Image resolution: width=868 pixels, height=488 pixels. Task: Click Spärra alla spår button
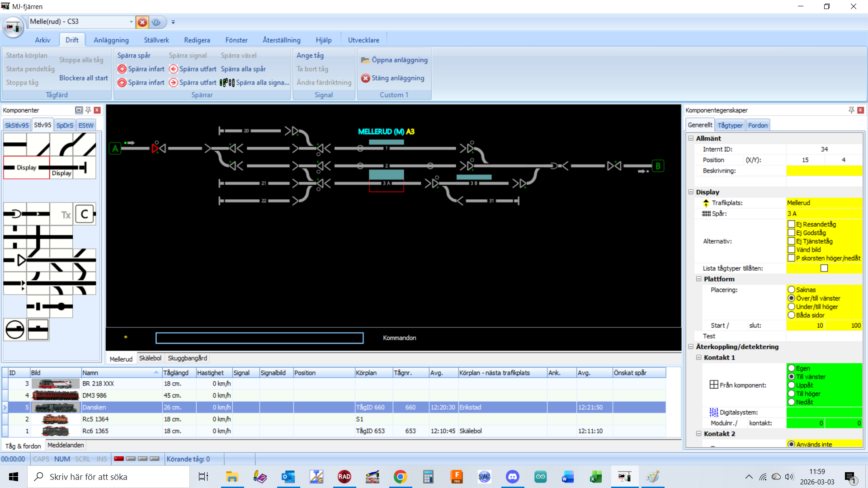click(243, 69)
